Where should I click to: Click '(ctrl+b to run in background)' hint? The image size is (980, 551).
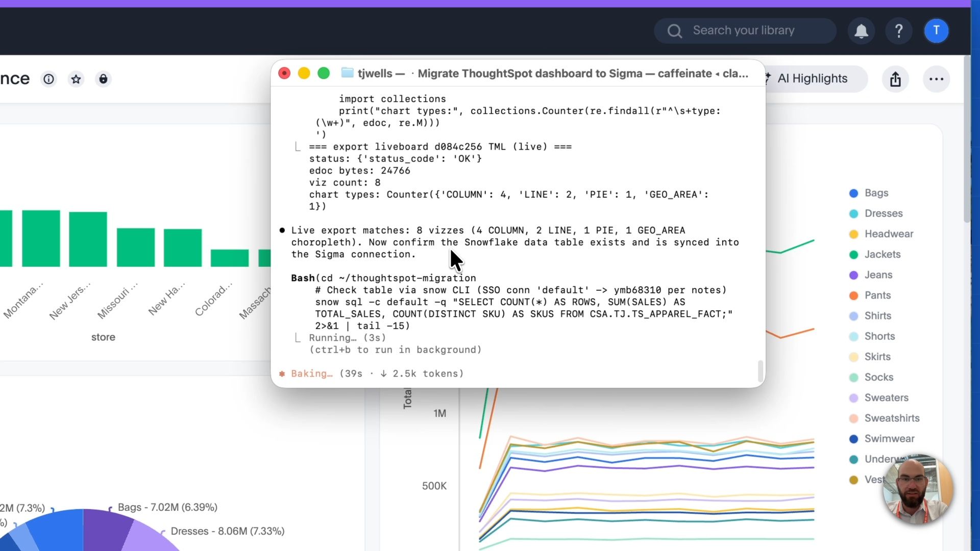[x=395, y=349]
